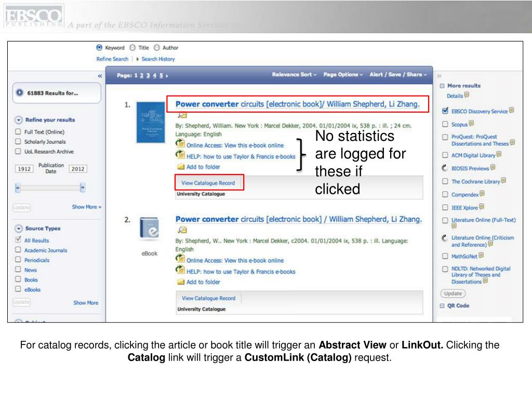The image size is (532, 399).
Task: Click folder icon beside second Add to folder
Action: pyautogui.click(x=181, y=282)
